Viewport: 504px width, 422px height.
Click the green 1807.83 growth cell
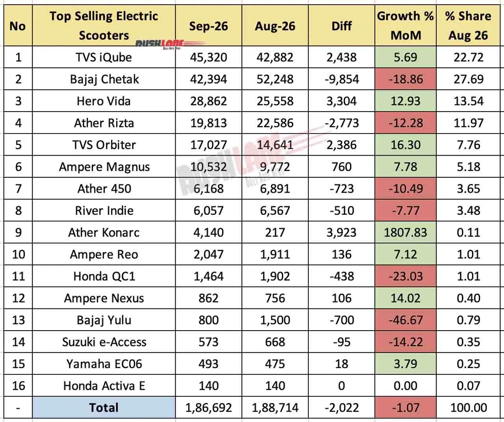click(405, 232)
